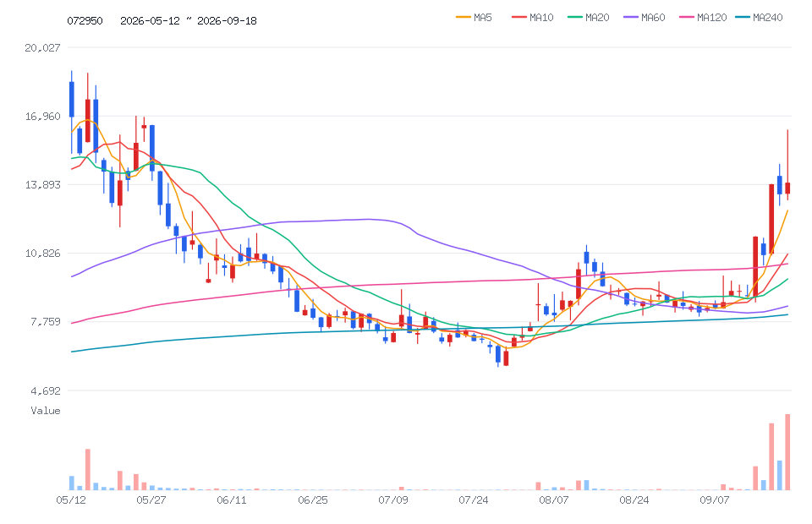Click the 09/07 date axis label
The height and width of the screenshot is (524, 812).
715,500
